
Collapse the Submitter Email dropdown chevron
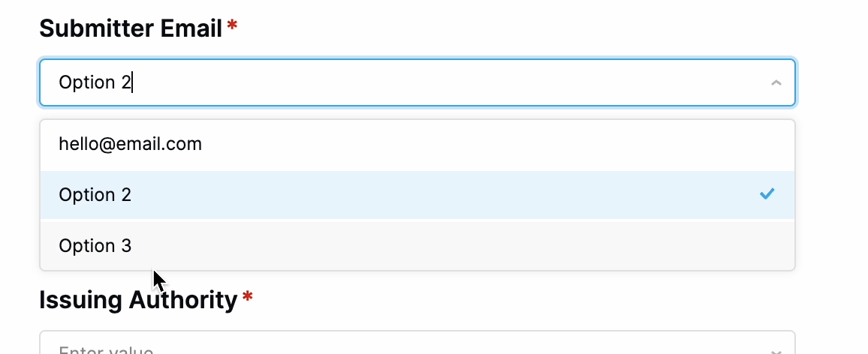776,83
